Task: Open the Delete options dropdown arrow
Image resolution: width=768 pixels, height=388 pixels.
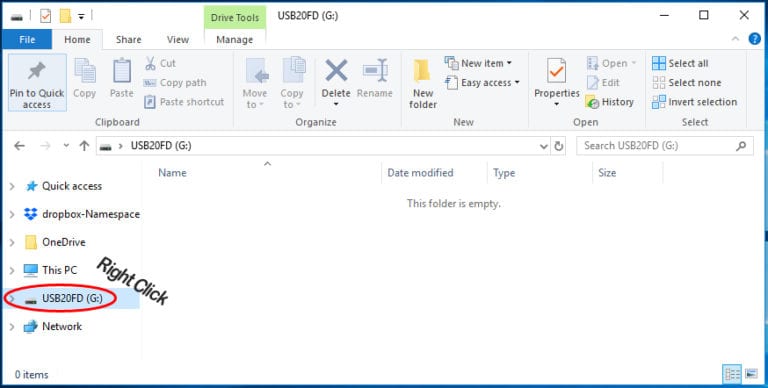Action: pyautogui.click(x=336, y=104)
